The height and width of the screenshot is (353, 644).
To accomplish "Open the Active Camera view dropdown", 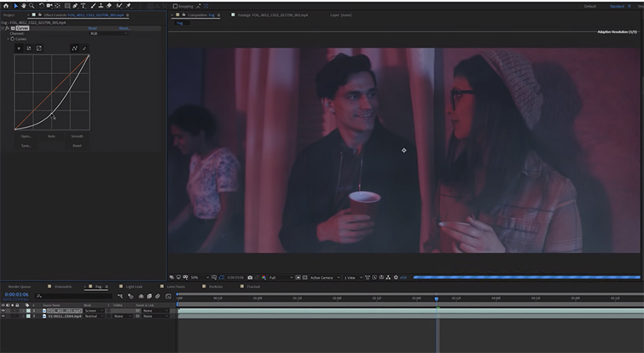I will tap(323, 277).
